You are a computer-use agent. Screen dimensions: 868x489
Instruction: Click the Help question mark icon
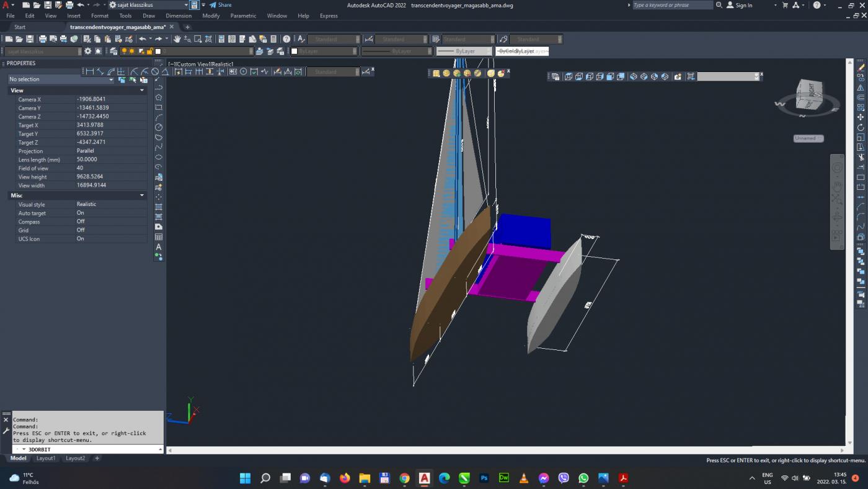click(x=286, y=39)
